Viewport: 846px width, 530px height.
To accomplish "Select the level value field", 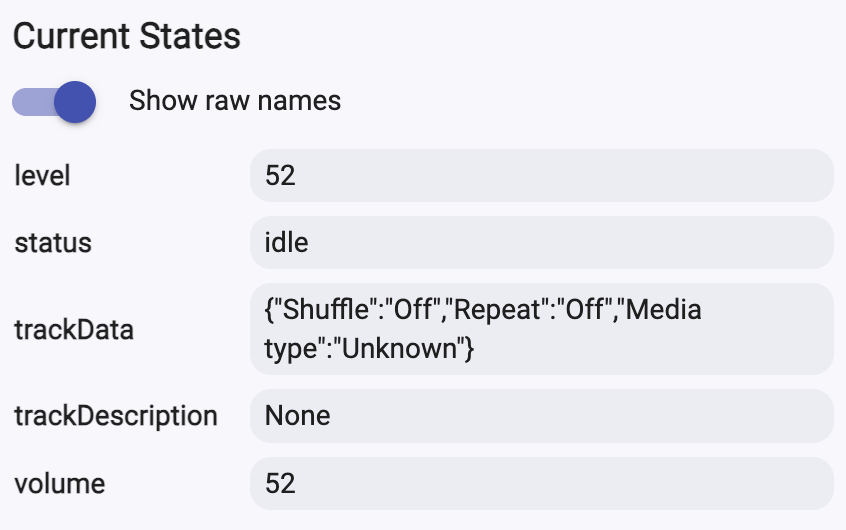I will [541, 176].
